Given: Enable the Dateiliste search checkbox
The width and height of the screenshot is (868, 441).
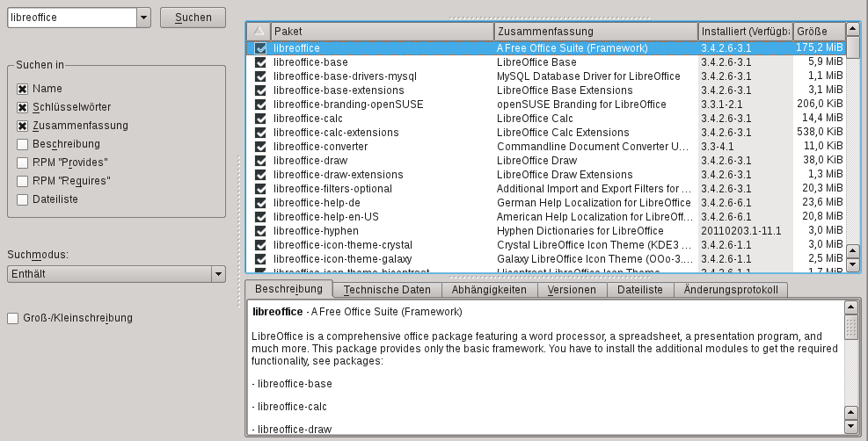Looking at the screenshot, I should tap(23, 199).
